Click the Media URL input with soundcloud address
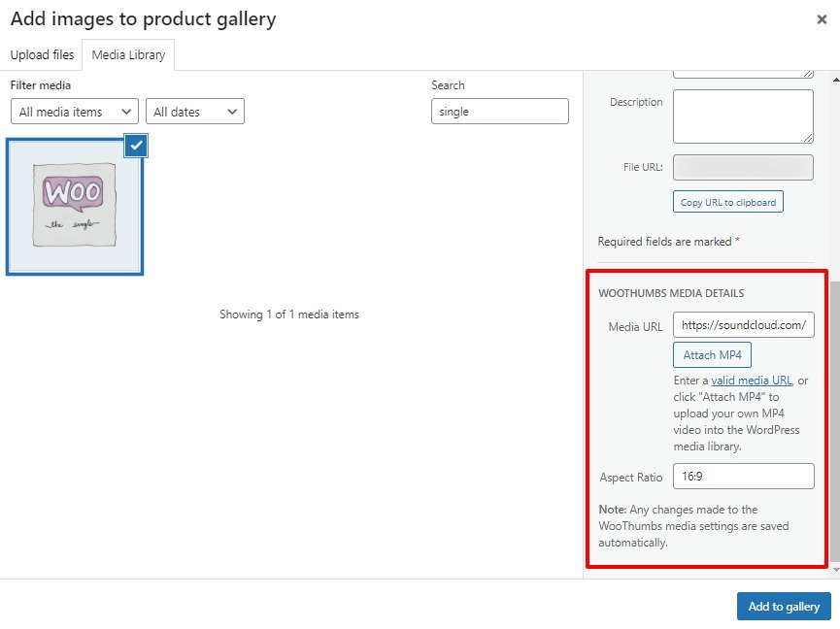The image size is (840, 629). point(743,325)
